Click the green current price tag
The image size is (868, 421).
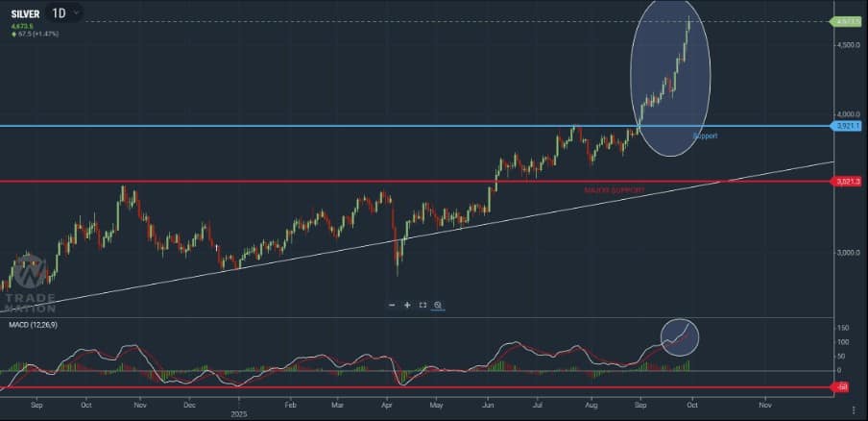[846, 21]
